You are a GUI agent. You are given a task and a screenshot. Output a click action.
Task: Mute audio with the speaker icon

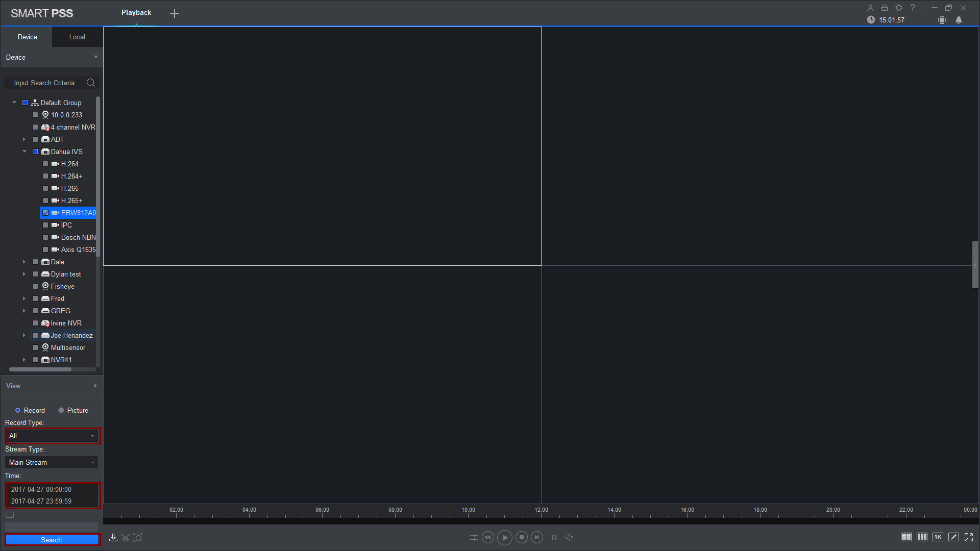pos(569,537)
